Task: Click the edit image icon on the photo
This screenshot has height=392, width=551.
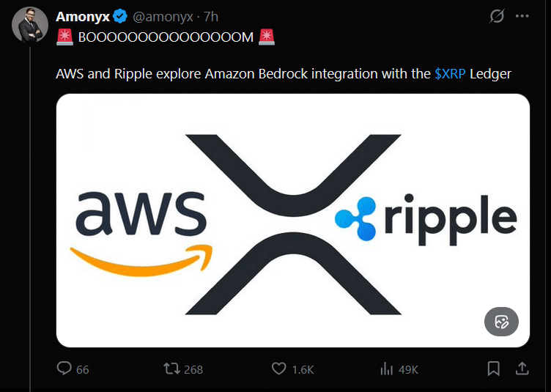Action: (x=501, y=322)
